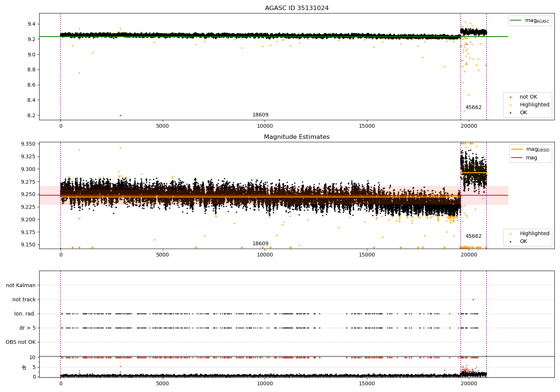Click the 8.4 y-axis tick label
Screen dimensions: 560x392
click(x=31, y=100)
